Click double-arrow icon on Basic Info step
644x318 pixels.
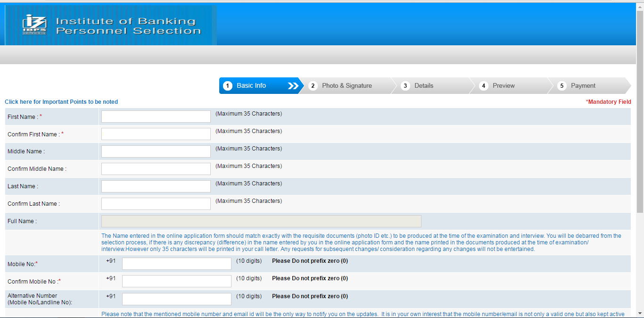pyautogui.click(x=293, y=86)
